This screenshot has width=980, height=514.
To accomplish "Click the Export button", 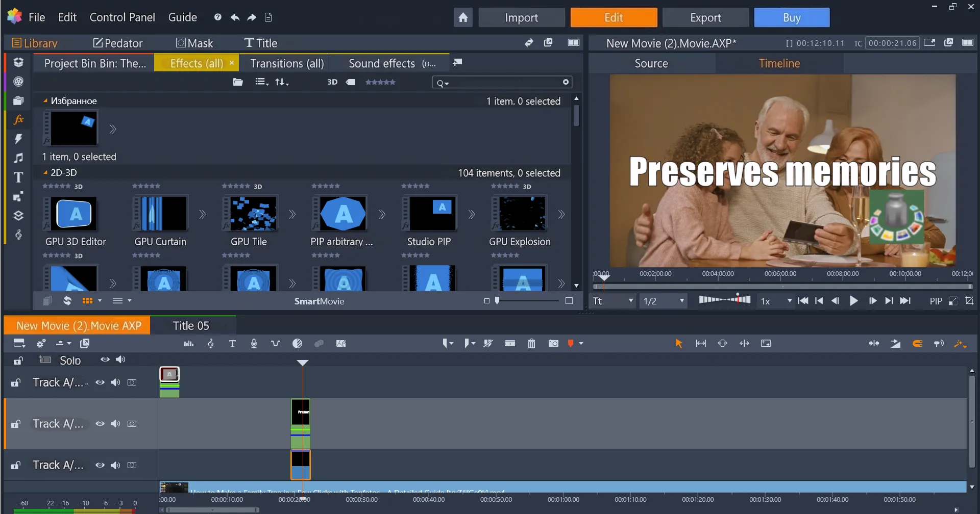I will pos(705,17).
